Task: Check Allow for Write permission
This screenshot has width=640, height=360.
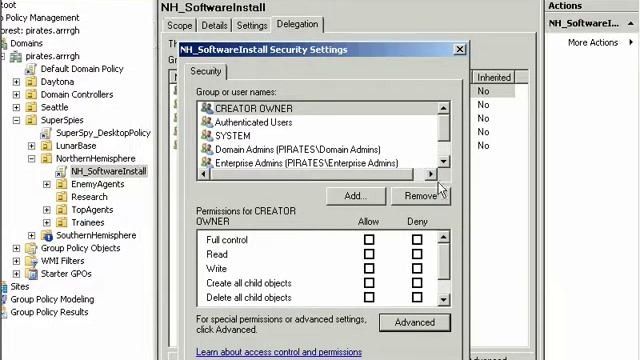Action: pos(369,269)
